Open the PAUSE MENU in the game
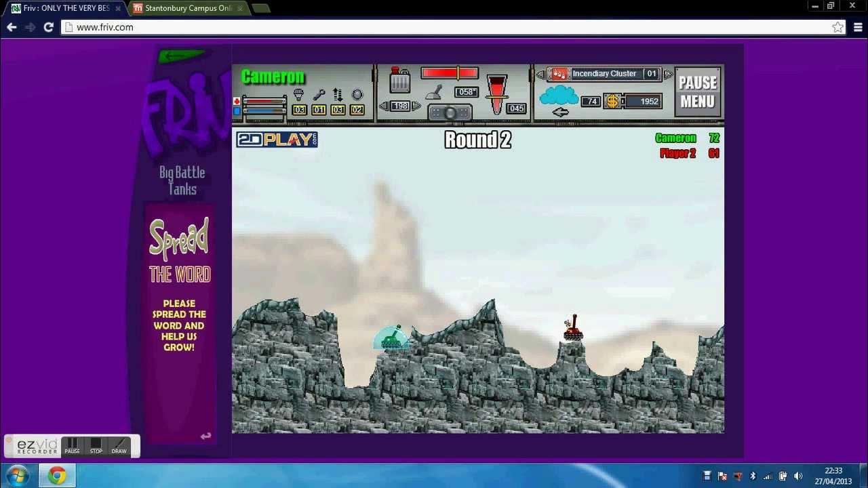Screen dimensions: 868x488 point(698,92)
